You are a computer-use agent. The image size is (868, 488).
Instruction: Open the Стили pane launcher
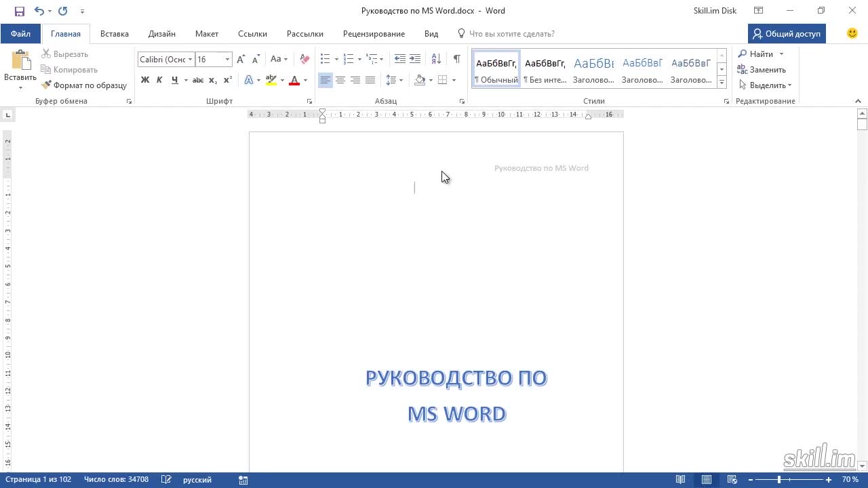coord(726,101)
